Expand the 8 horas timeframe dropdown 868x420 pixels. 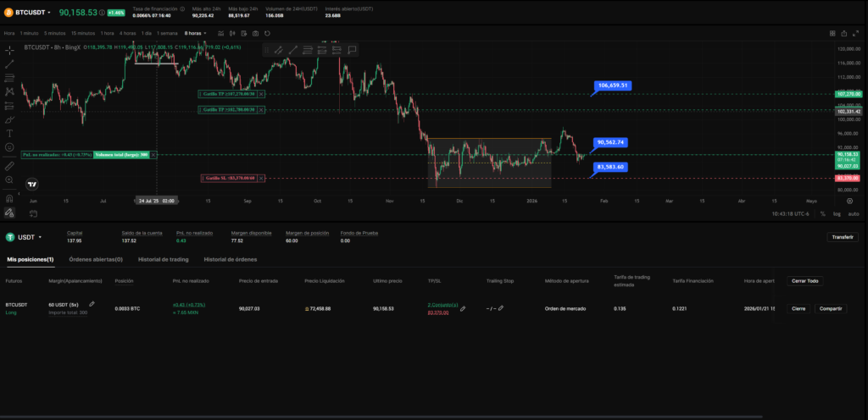[198, 33]
